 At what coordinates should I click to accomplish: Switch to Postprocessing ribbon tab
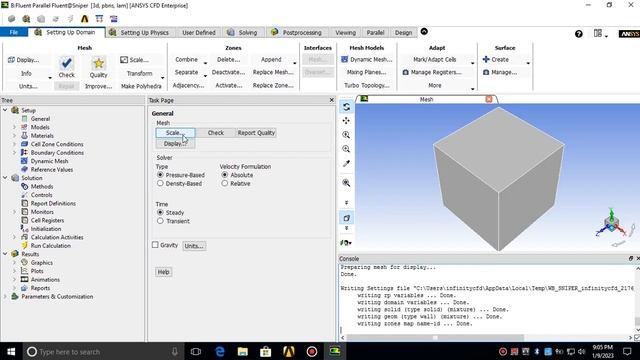297,33
